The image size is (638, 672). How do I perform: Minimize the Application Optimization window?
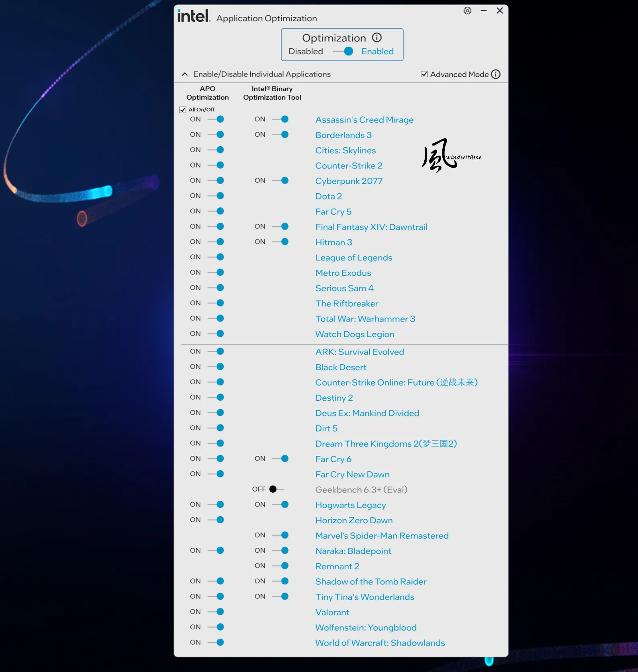tap(484, 11)
